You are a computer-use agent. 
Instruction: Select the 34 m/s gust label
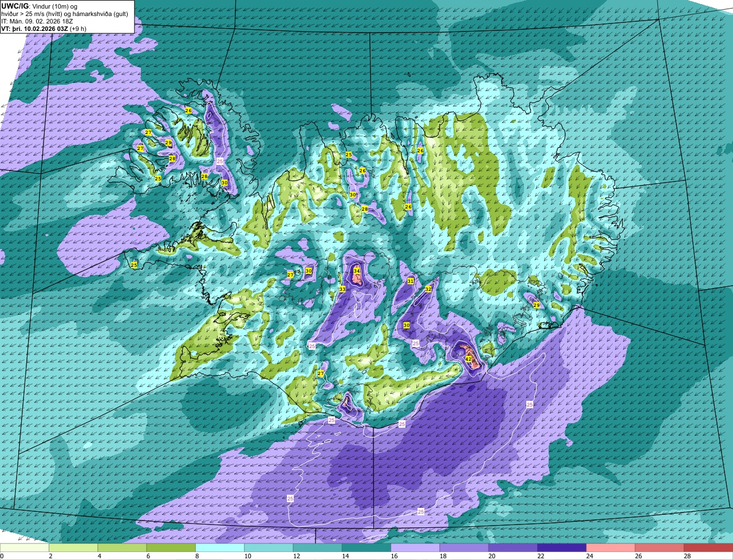pos(357,270)
